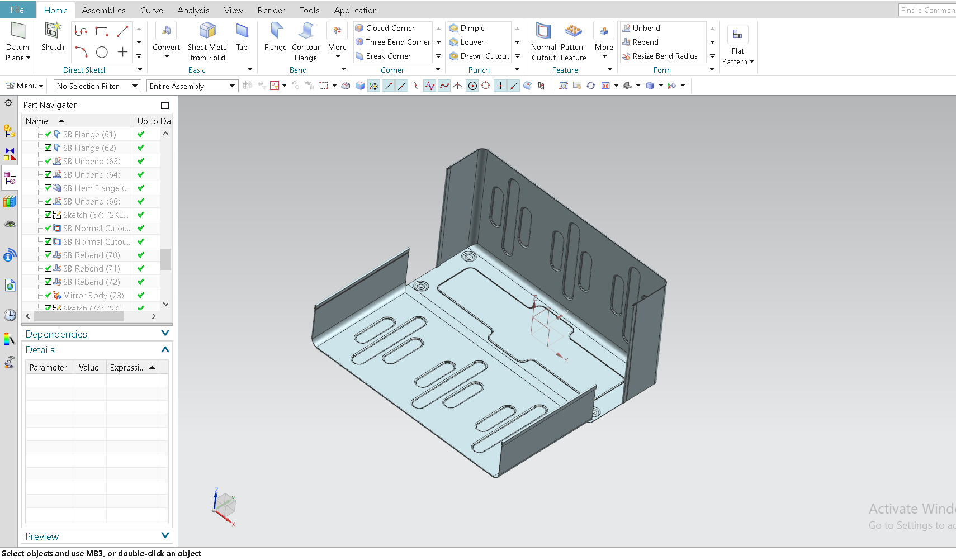
Task: Switch to the Assemblies ribbon tab
Action: 103,10
